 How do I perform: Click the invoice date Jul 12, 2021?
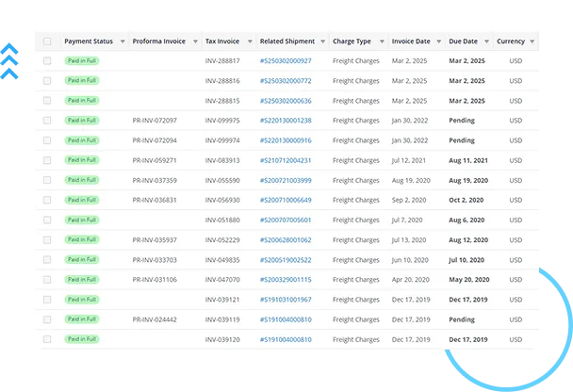409,160
